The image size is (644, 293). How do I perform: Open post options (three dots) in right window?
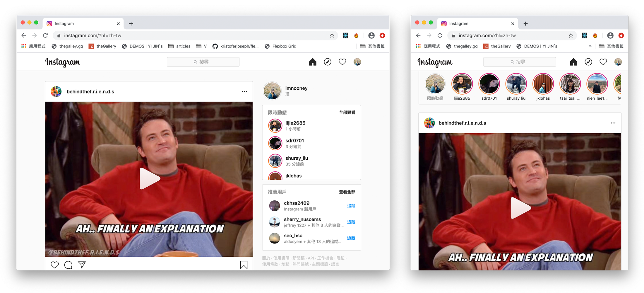point(613,123)
